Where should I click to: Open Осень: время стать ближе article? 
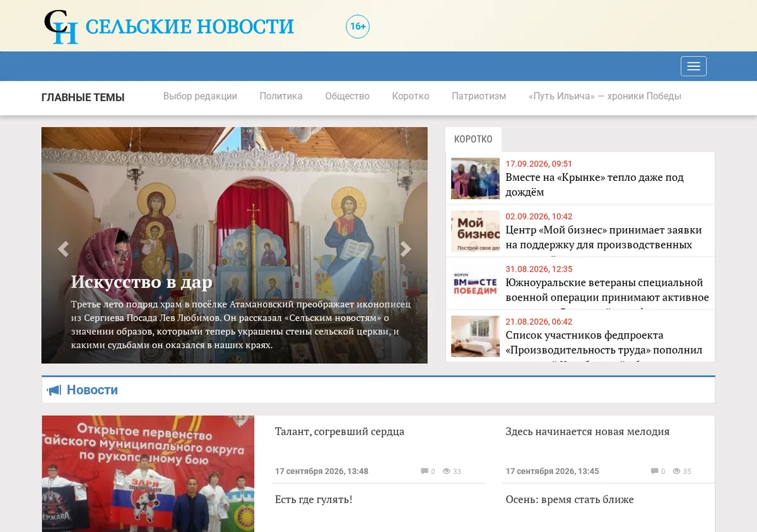pyautogui.click(x=569, y=500)
